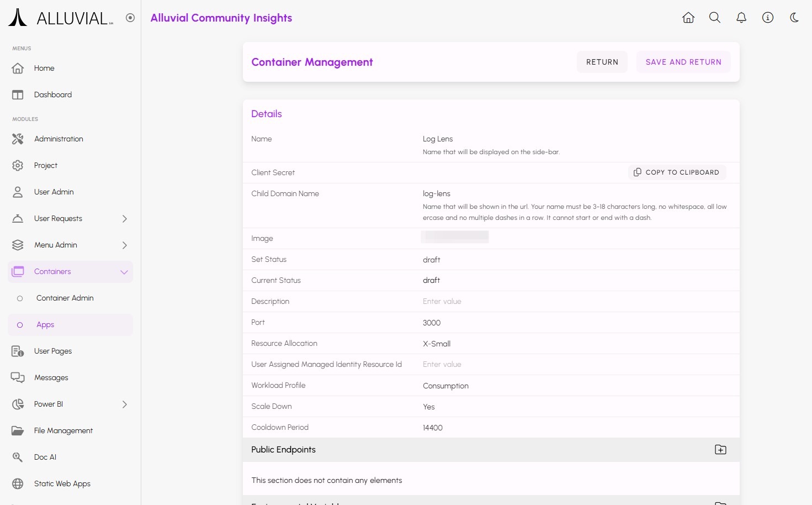Click the Return button
Screen dimensions: 812x505
602,62
